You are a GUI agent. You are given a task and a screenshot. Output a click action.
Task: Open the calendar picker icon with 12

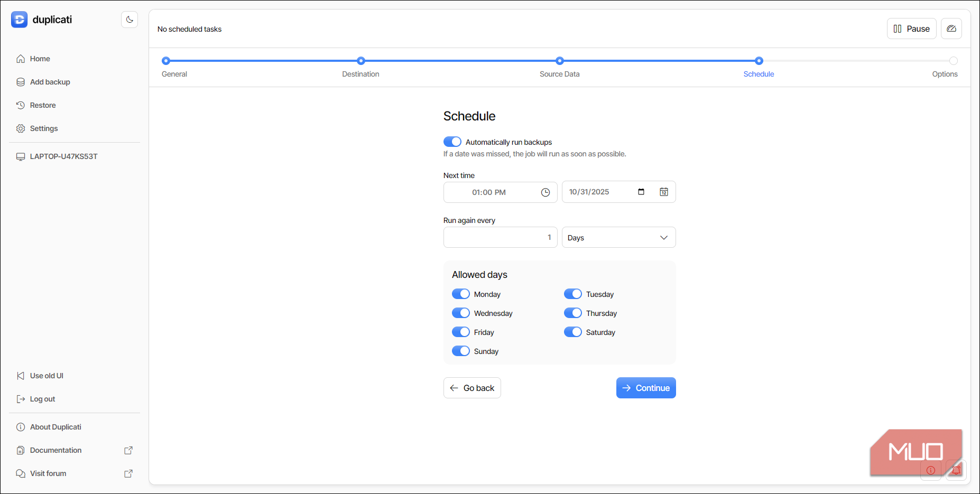tap(664, 192)
